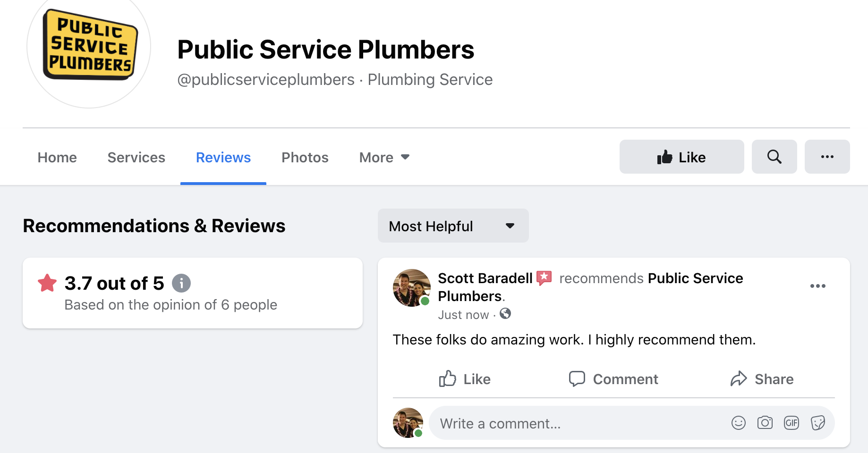Attach a photo to the comment

point(765,423)
